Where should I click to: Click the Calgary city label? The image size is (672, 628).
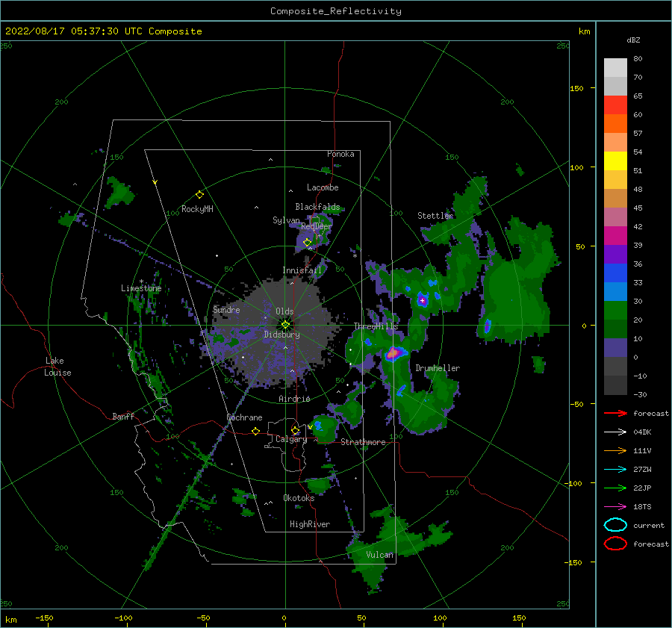291,439
